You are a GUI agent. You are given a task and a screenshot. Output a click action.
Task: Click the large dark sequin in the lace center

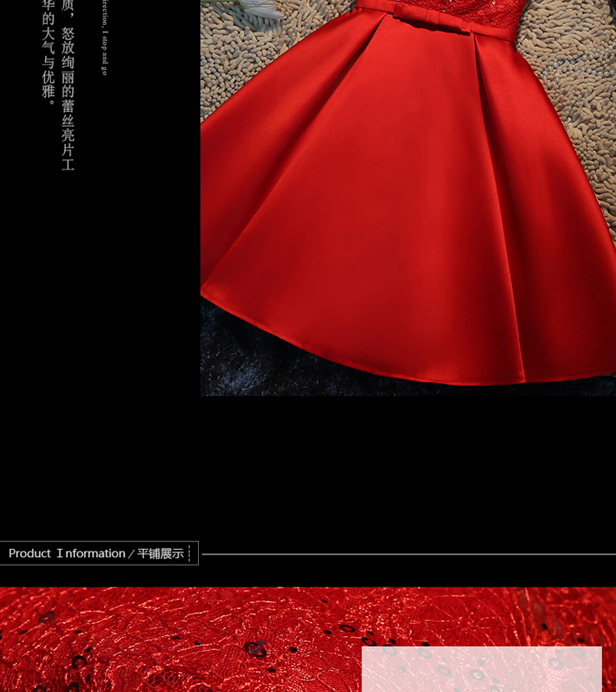point(257,648)
